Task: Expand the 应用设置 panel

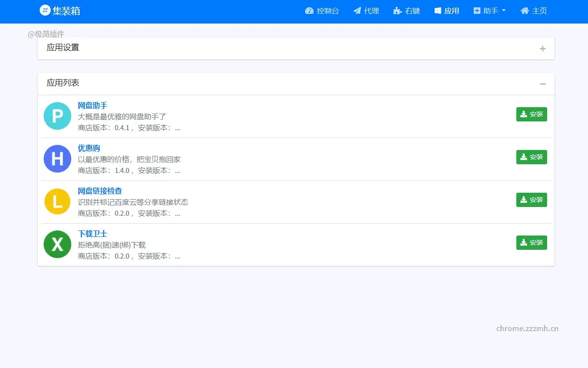Action: pos(543,48)
